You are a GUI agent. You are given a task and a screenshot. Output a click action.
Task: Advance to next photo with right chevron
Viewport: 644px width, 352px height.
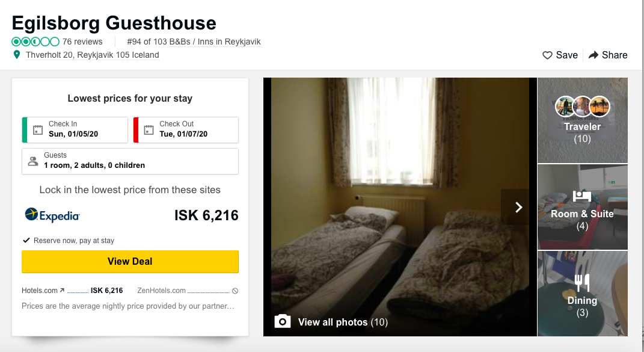click(519, 207)
